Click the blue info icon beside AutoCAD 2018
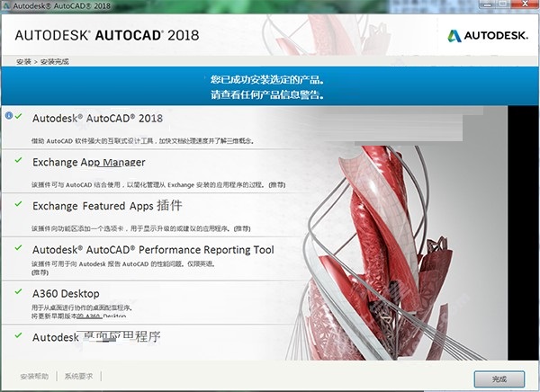This screenshot has width=540, height=392. pyautogui.click(x=8, y=116)
